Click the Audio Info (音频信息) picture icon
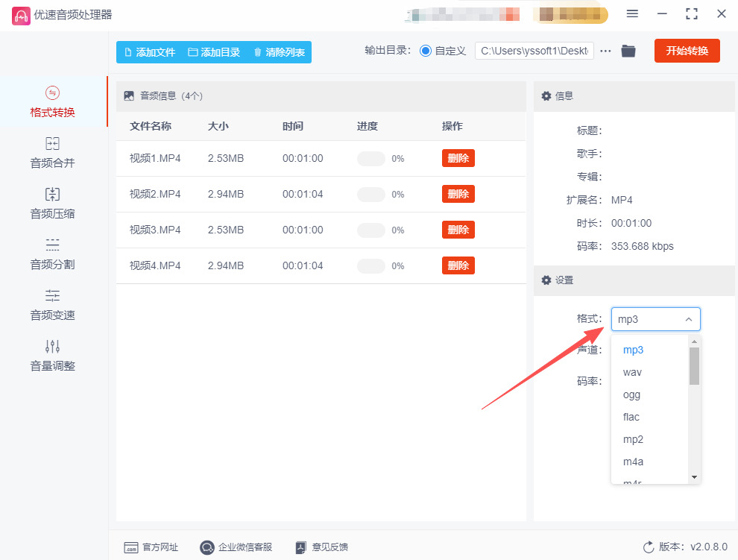Viewport: 738px width, 560px height. point(129,96)
